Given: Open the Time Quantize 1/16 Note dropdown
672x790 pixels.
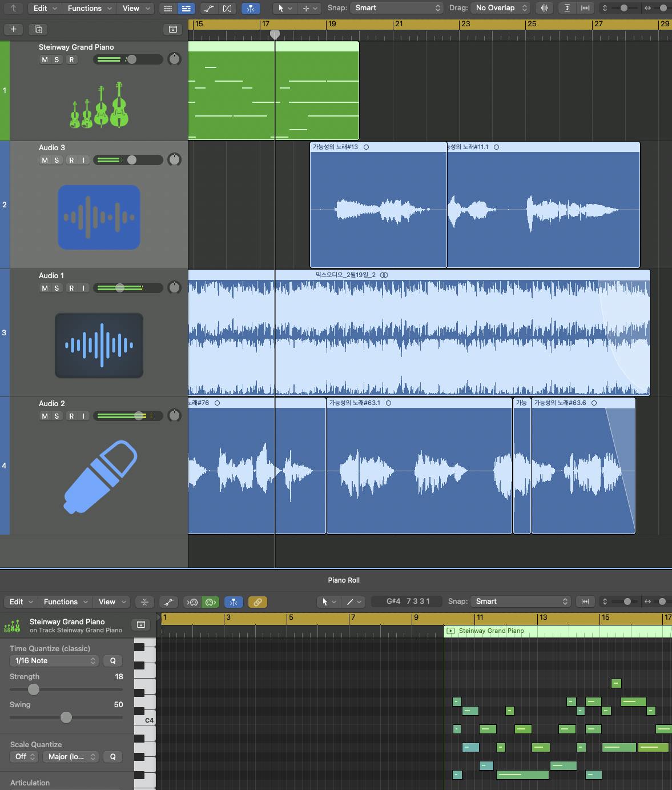Looking at the screenshot, I should 54,661.
